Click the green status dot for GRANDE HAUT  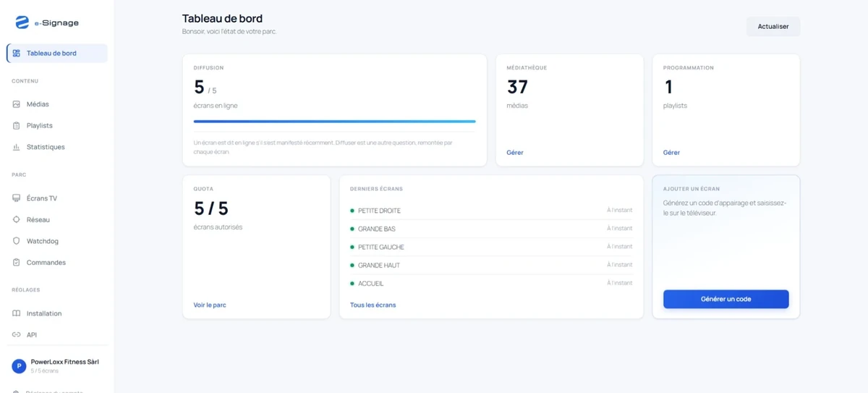click(352, 265)
